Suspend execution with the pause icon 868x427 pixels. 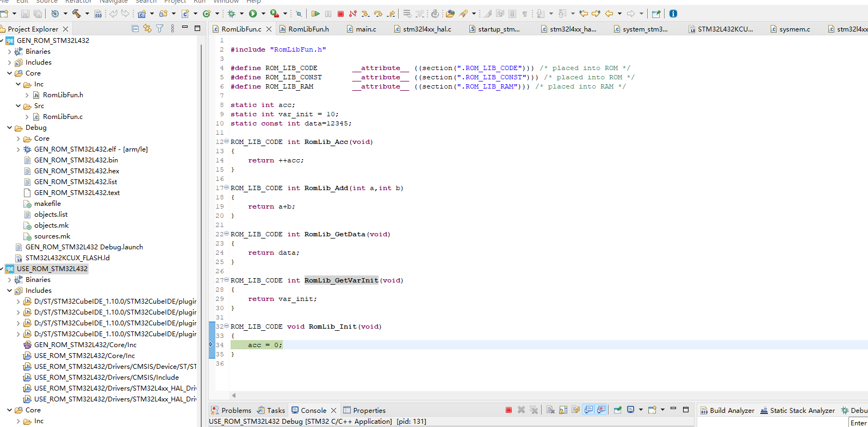coord(328,14)
